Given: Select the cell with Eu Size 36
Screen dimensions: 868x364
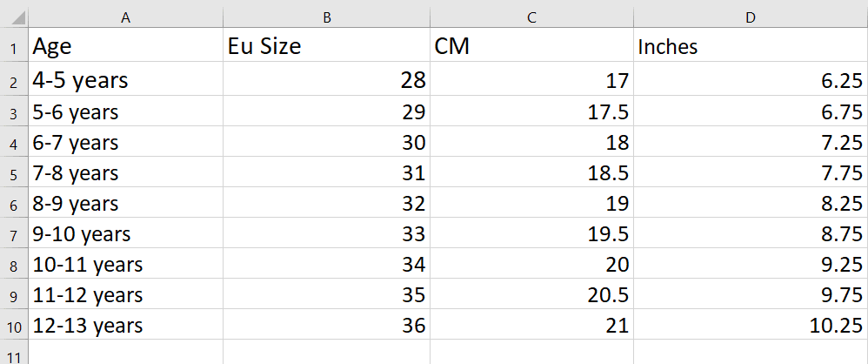Looking at the screenshot, I should coord(326,327).
